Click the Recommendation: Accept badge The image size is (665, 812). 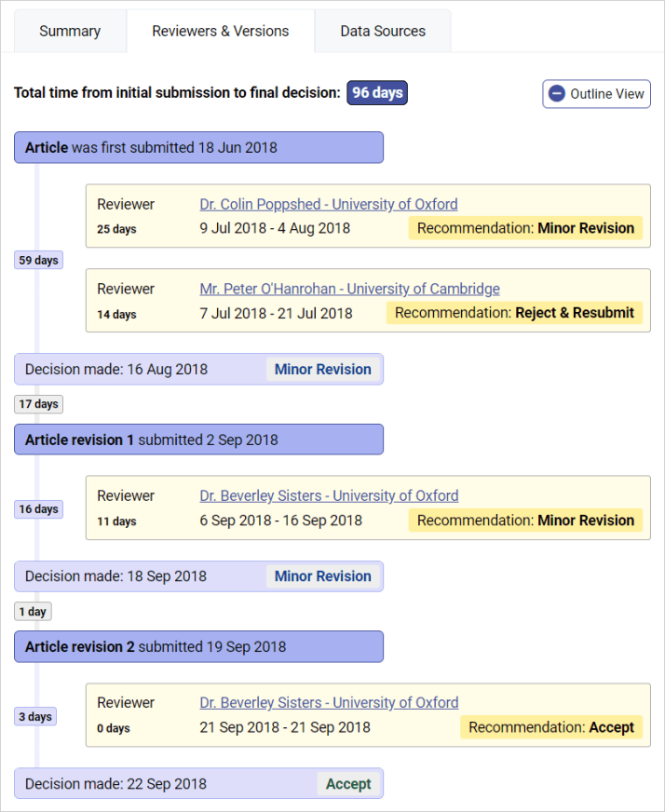pyautogui.click(x=550, y=727)
